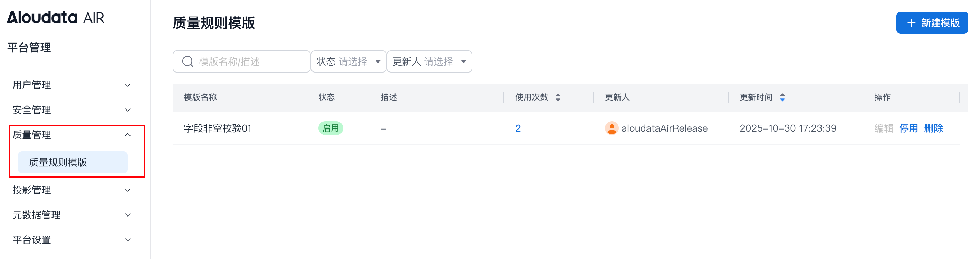
Task: Click the 启用 status badge
Action: coord(330,128)
